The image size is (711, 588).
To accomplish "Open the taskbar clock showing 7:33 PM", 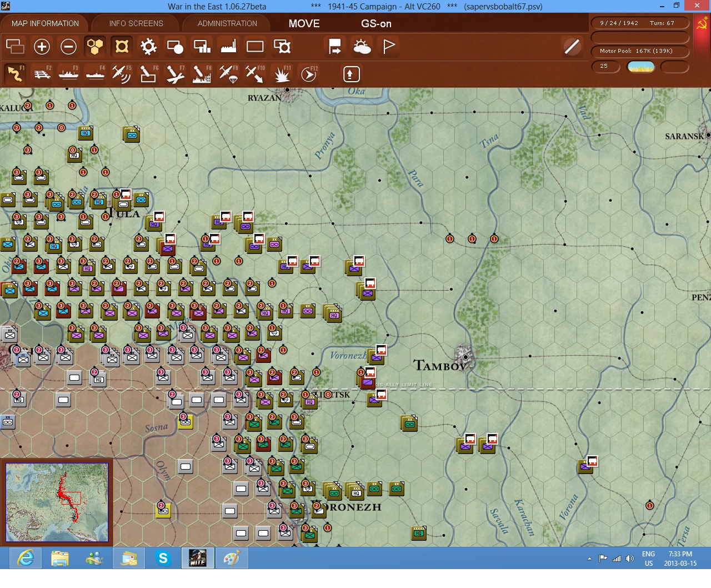I will click(680, 559).
